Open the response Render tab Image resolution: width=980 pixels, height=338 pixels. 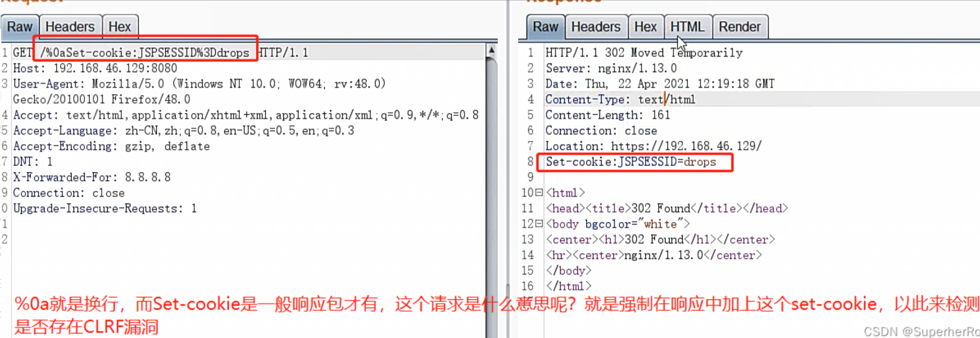(740, 27)
